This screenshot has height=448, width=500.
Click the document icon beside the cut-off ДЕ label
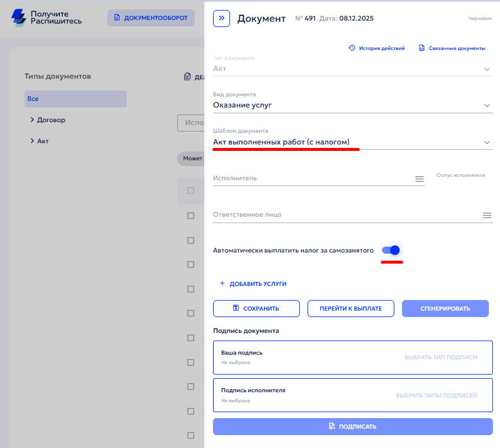(x=188, y=76)
